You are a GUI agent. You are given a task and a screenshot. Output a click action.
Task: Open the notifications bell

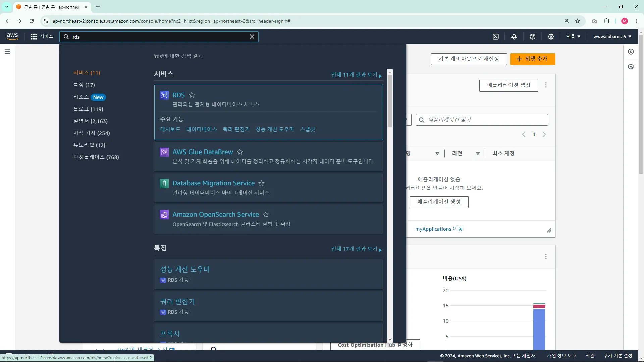pos(514,37)
